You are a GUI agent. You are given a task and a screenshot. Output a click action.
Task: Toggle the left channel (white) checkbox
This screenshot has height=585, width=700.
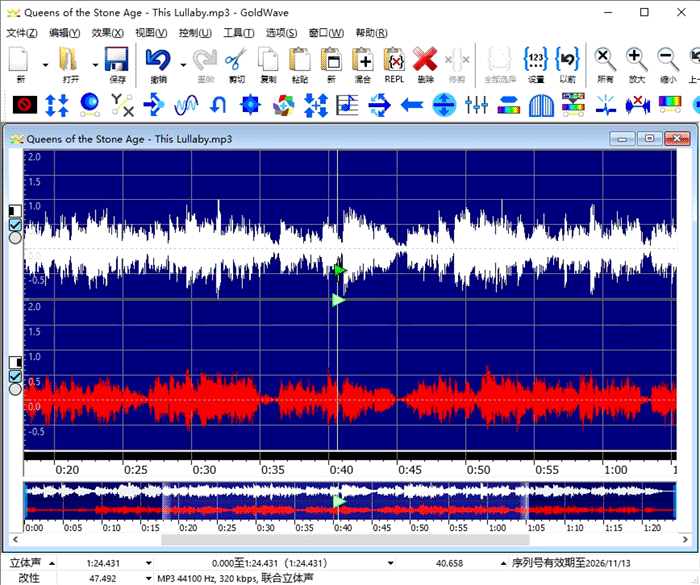[x=16, y=225]
